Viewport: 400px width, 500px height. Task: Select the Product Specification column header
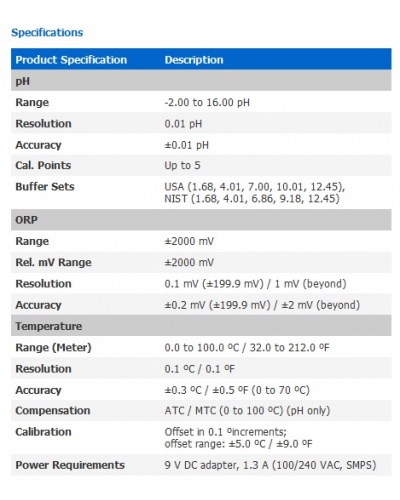click(71, 60)
